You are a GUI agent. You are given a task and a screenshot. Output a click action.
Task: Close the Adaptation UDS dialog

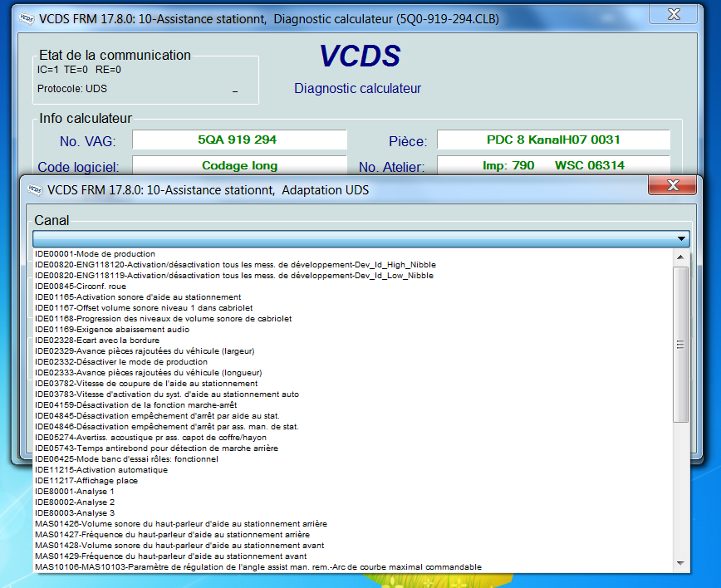coord(673,186)
